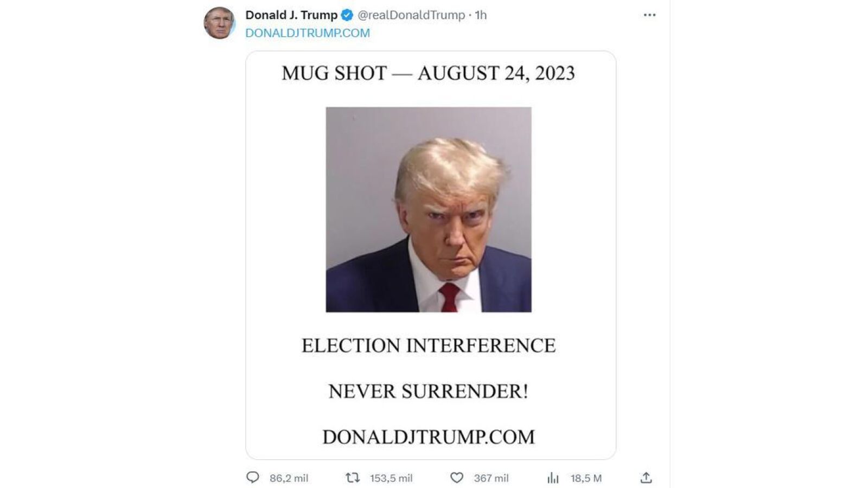868x488 pixels.
Task: Open the @realDonaldTrump handle
Action: pyautogui.click(x=411, y=15)
